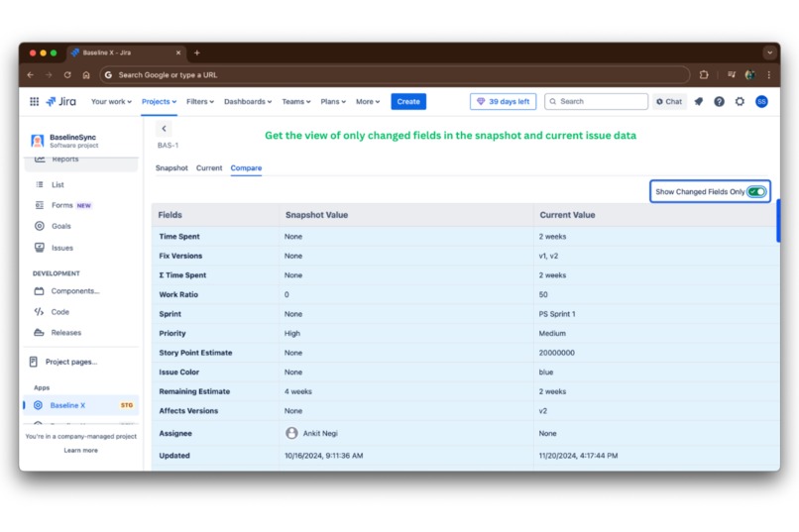Screen dimensions: 799x532
Task: Open the browser extensions puzzle icon
Action: point(704,75)
